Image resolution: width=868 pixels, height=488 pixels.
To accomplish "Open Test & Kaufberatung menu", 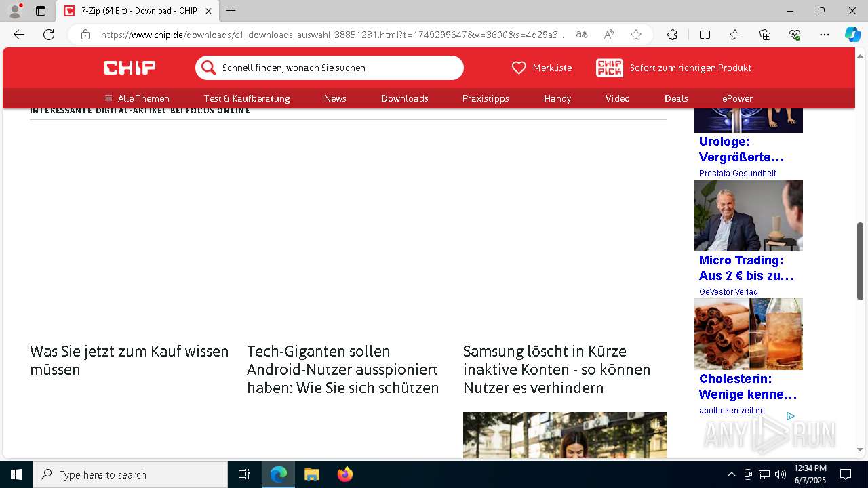I will pos(247,98).
